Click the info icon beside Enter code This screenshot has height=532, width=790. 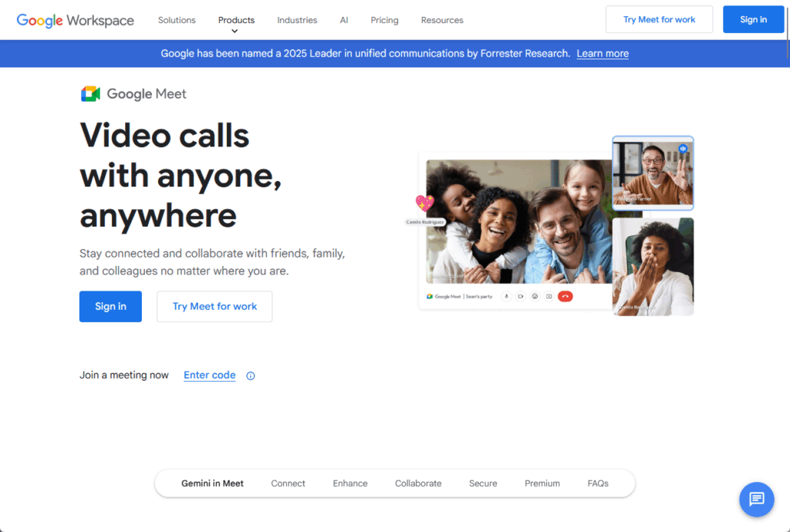tap(251, 375)
